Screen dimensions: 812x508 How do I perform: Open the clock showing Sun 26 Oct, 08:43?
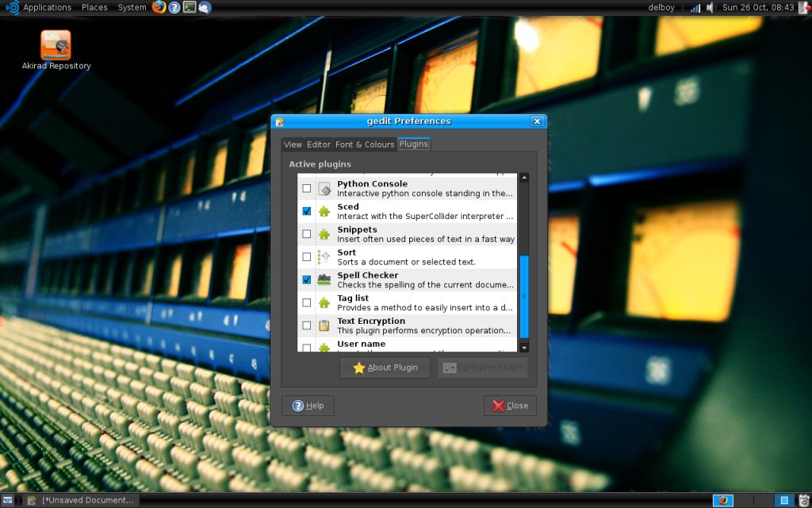pos(758,7)
